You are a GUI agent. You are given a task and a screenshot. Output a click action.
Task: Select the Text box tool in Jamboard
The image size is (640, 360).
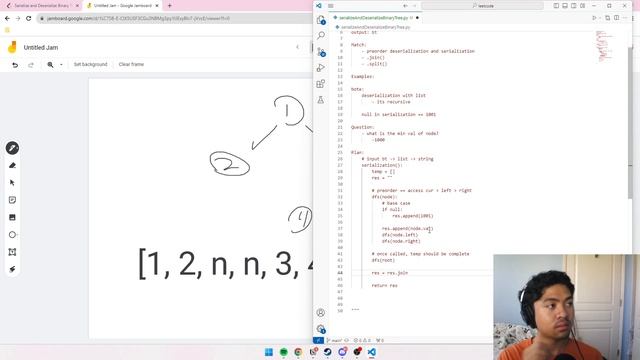[x=12, y=252]
